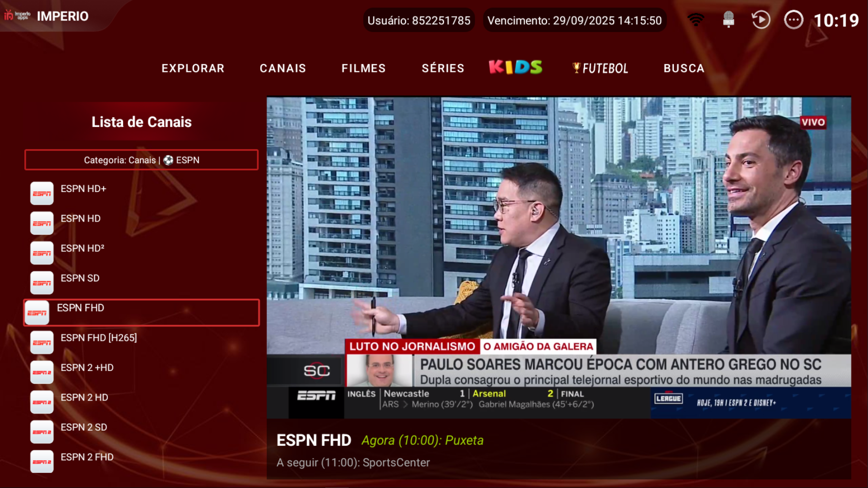Click the ESPN SD channel logo
This screenshot has width=868, height=488.
pos(42,283)
